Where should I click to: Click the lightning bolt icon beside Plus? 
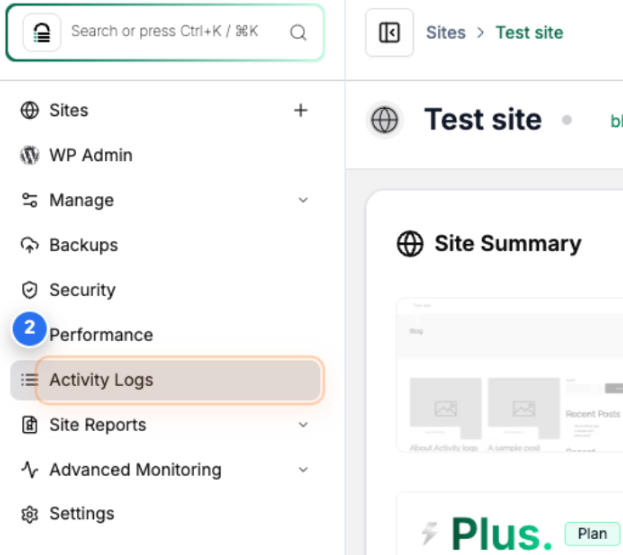point(430,533)
